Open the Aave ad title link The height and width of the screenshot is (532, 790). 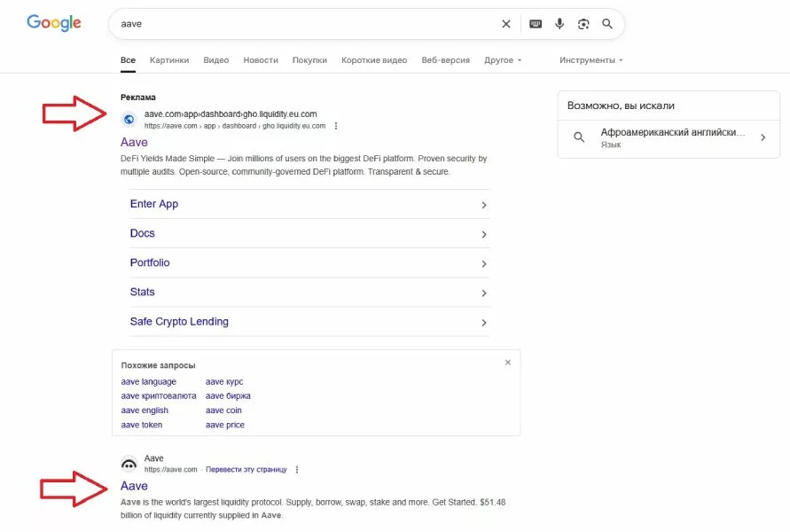pyautogui.click(x=134, y=142)
